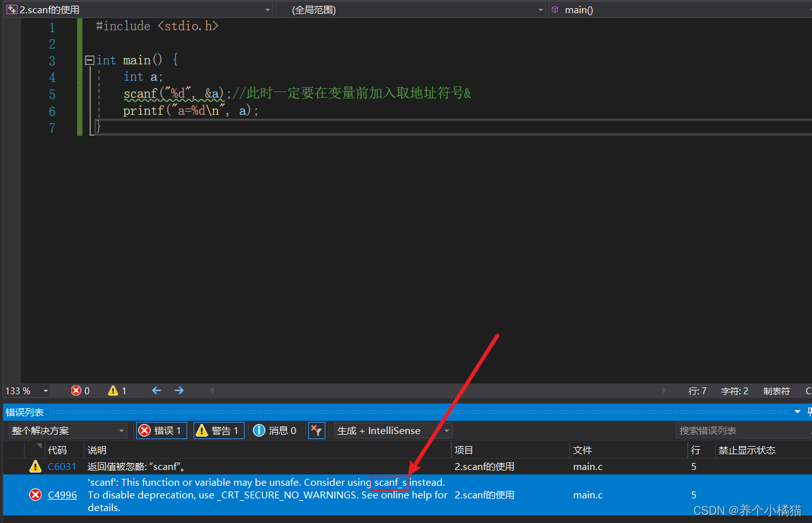
Task: Sort by the 说明 column header
Action: (268, 450)
